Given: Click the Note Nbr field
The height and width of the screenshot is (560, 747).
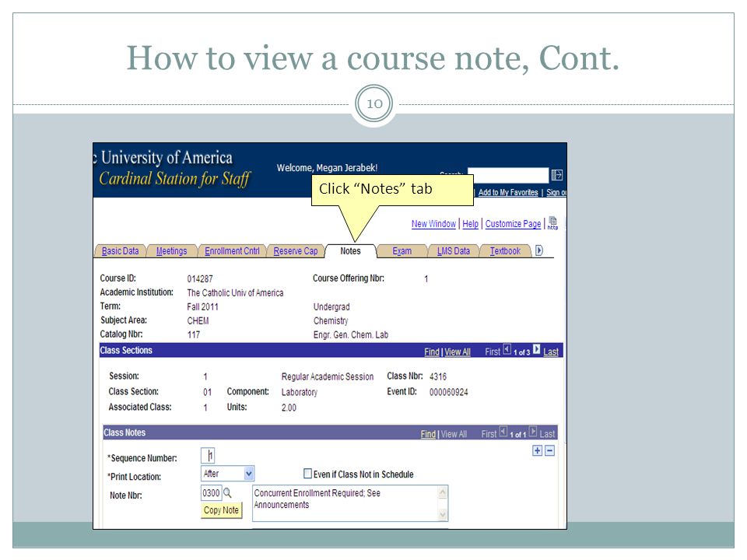Looking at the screenshot, I should coord(211,493).
